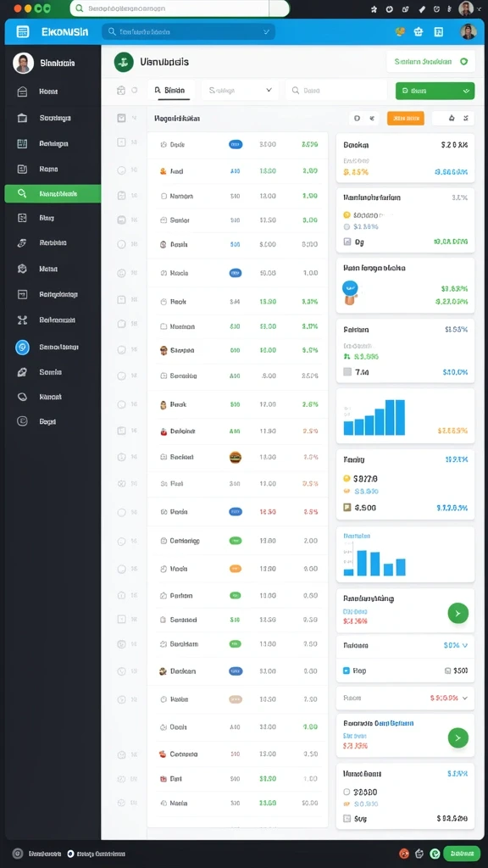Click the app logo icon in the blue header
The width and height of the screenshot is (488, 868).
click(23, 31)
